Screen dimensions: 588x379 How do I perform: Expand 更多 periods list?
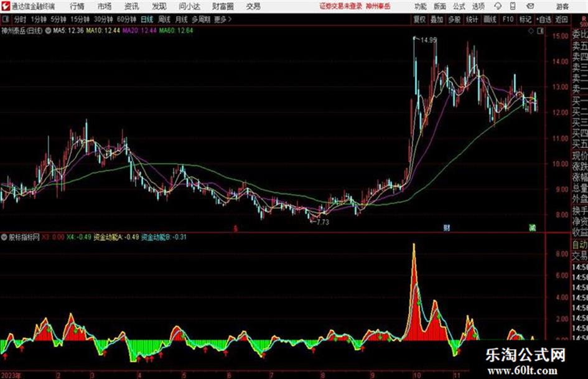223,19
